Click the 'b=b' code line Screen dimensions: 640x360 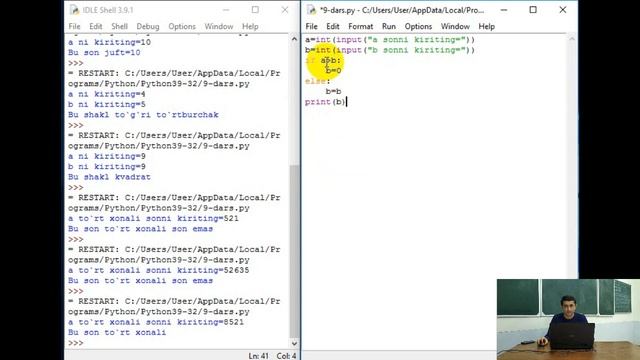(x=333, y=91)
